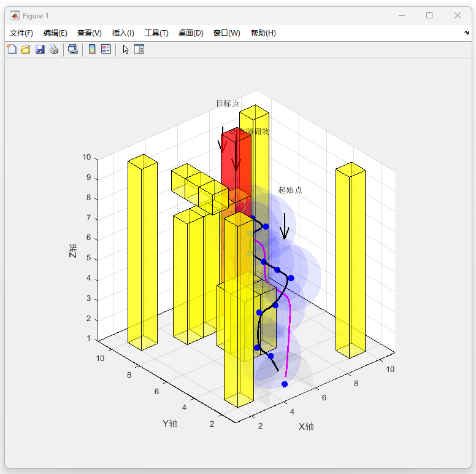Click the X轴 axis label
The width and height of the screenshot is (476, 474).
pos(306,427)
